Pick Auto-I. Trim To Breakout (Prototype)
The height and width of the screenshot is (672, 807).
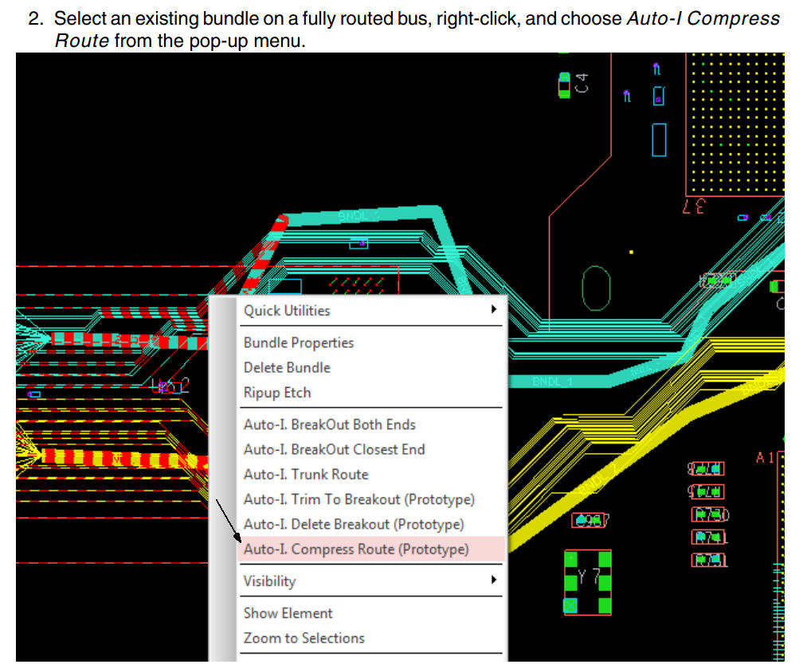tap(371, 499)
